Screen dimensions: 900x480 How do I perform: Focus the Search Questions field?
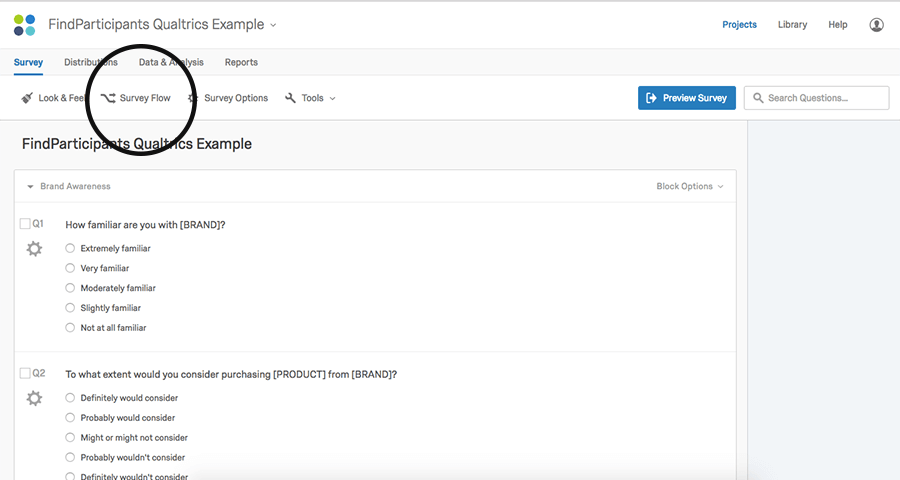(x=816, y=98)
